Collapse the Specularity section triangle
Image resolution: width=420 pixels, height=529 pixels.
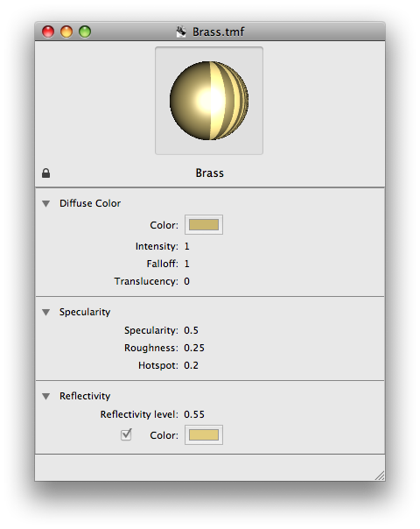click(x=46, y=312)
